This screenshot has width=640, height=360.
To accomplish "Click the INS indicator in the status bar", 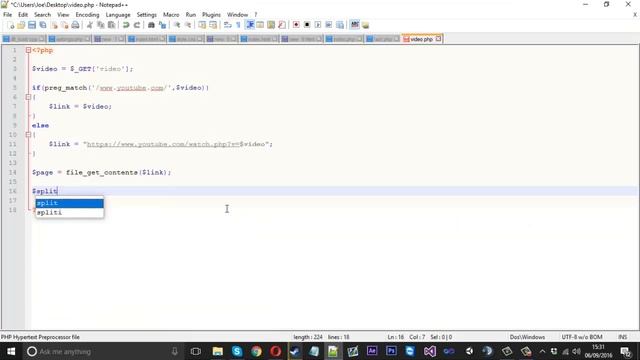I will (x=622, y=337).
